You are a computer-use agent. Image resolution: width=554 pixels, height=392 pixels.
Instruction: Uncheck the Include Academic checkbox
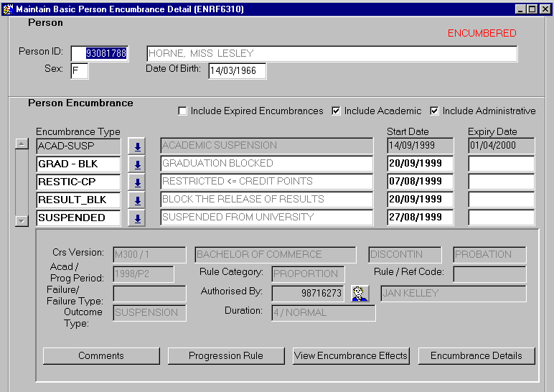tap(337, 111)
